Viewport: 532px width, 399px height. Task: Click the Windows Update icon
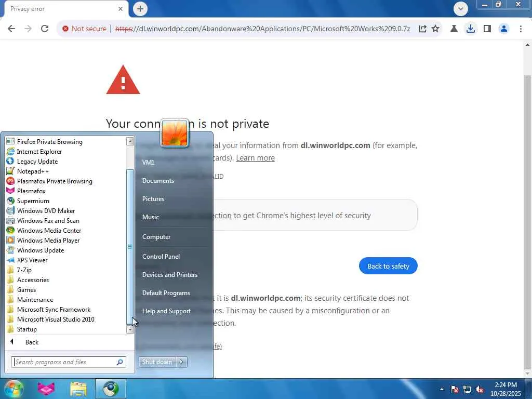coord(10,250)
